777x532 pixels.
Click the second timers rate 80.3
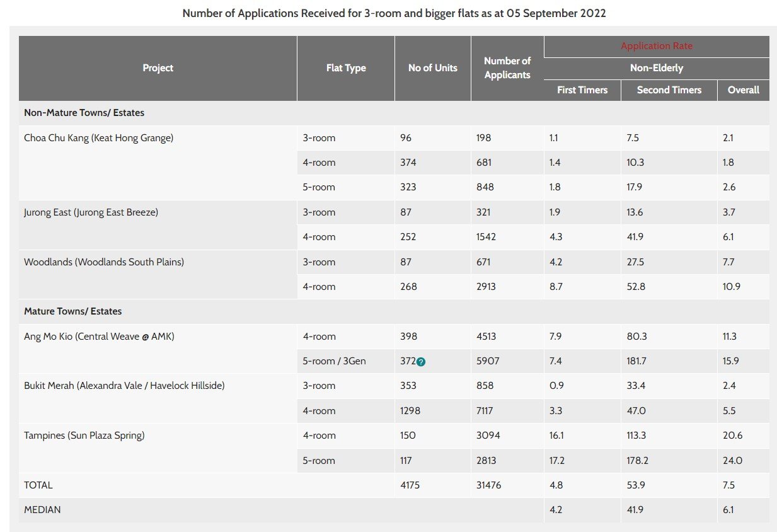[636, 337]
